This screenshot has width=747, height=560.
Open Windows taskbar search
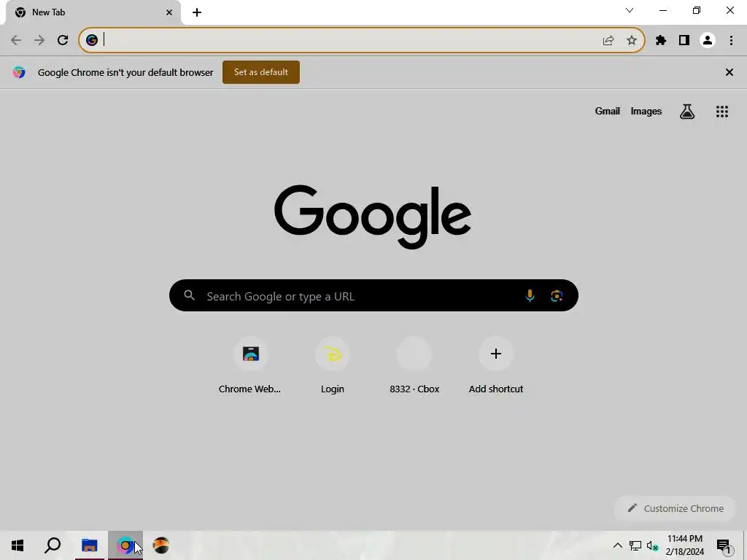click(x=53, y=545)
